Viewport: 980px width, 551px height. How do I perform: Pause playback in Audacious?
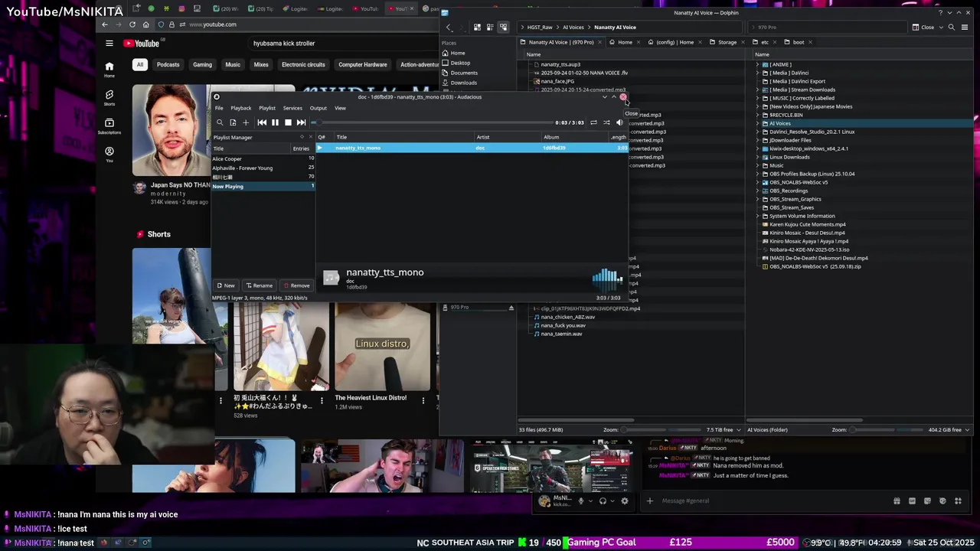275,122
